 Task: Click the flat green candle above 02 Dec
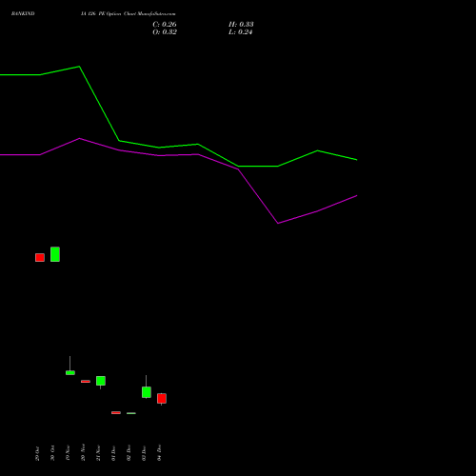click(x=131, y=413)
